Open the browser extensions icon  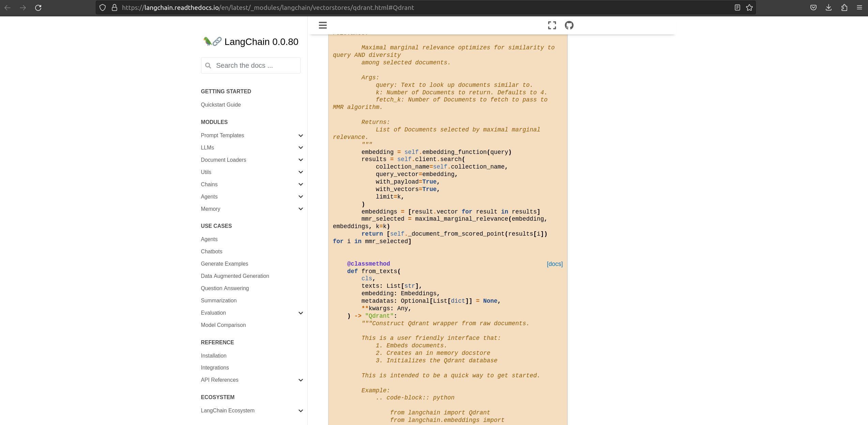coord(844,7)
